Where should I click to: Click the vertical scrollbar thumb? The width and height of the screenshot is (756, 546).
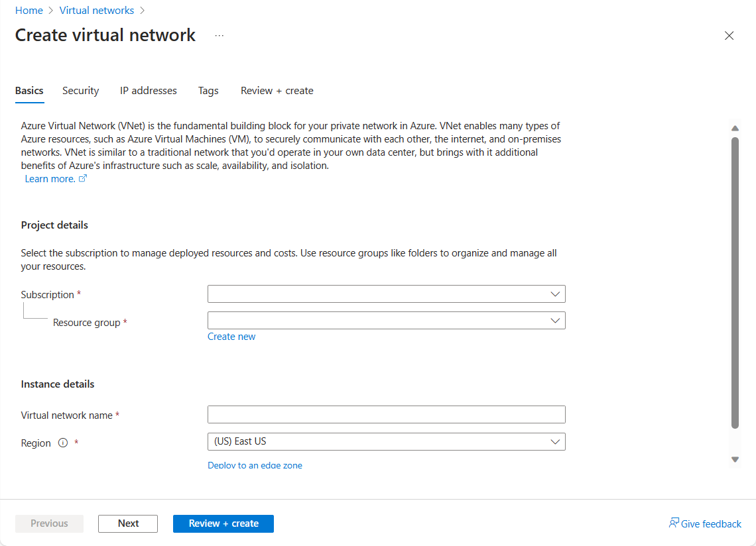[735, 283]
